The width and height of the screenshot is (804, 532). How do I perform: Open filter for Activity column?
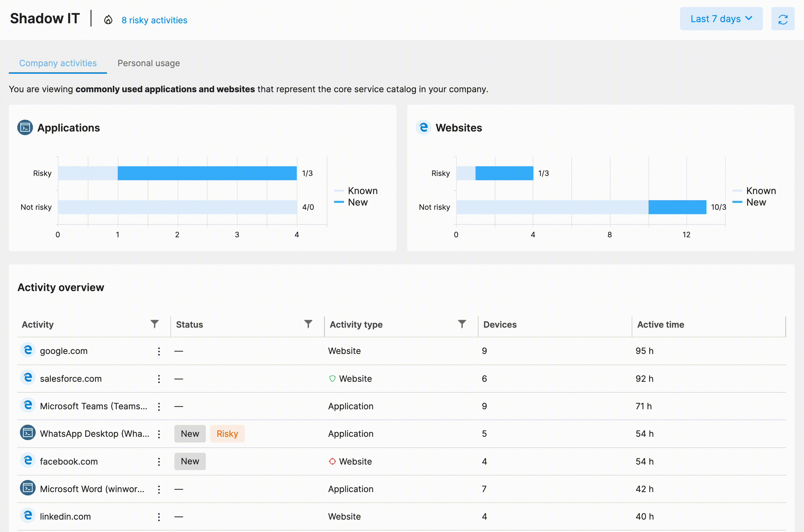[155, 324]
